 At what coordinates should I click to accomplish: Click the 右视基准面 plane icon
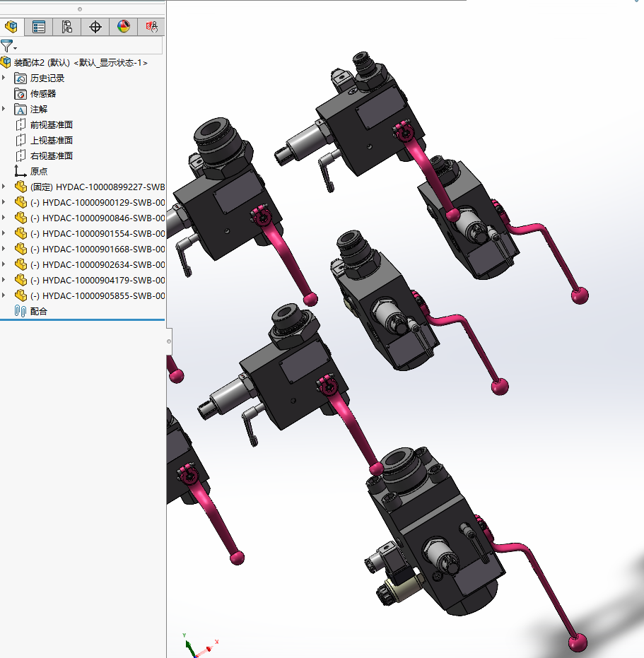tap(21, 155)
